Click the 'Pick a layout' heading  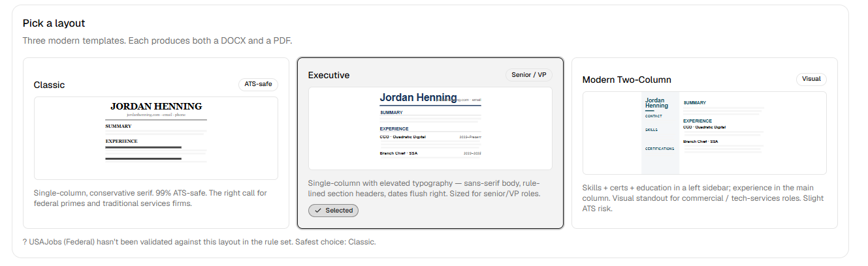coord(54,23)
